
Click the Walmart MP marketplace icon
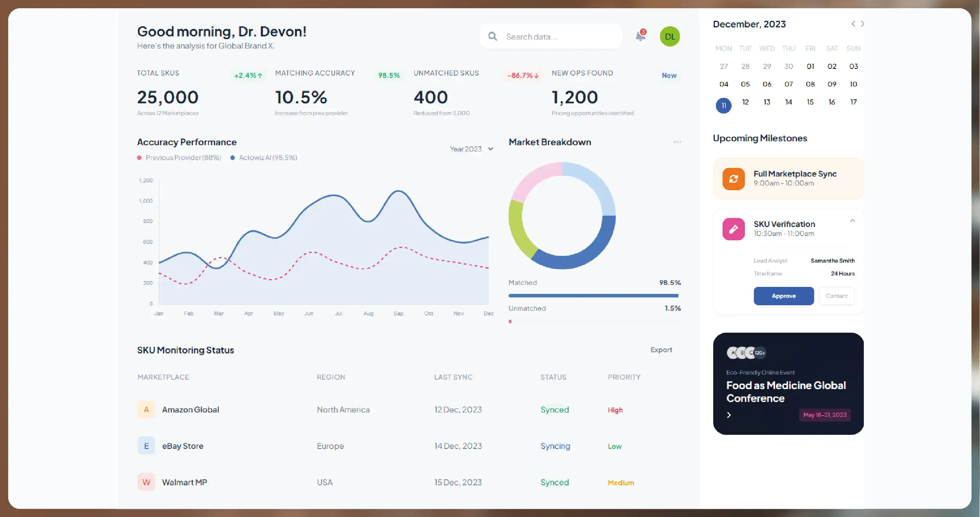point(146,482)
